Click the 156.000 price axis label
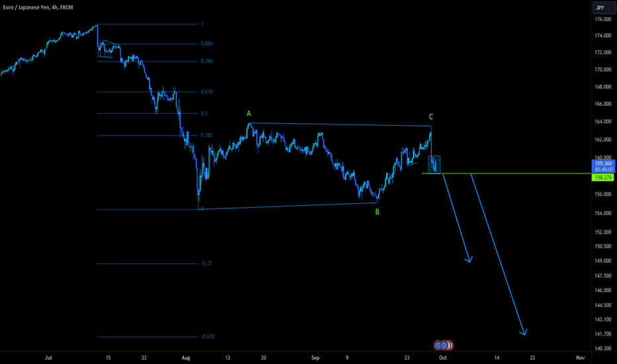The height and width of the screenshot is (364, 617). (x=603, y=195)
